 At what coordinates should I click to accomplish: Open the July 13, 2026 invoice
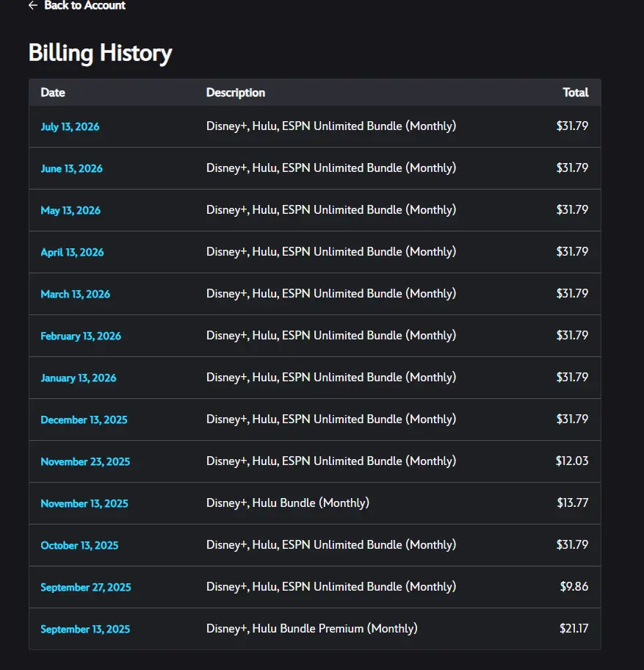click(x=70, y=126)
